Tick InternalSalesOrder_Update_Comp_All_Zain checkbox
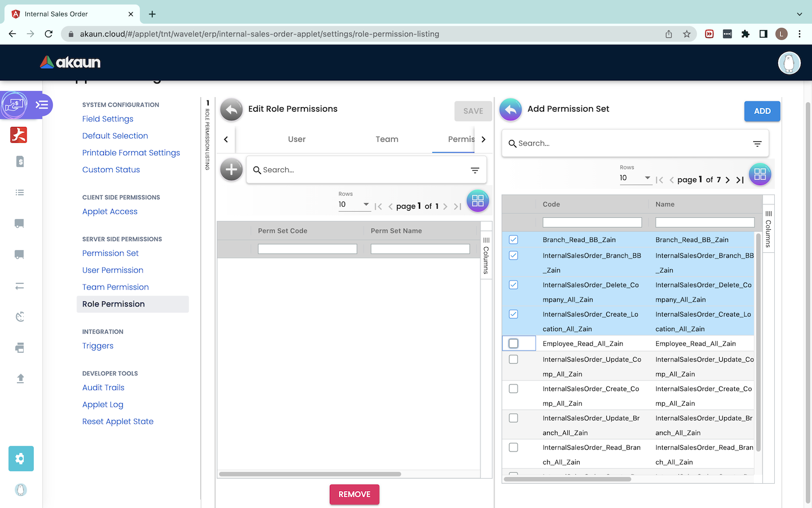 coord(513,360)
